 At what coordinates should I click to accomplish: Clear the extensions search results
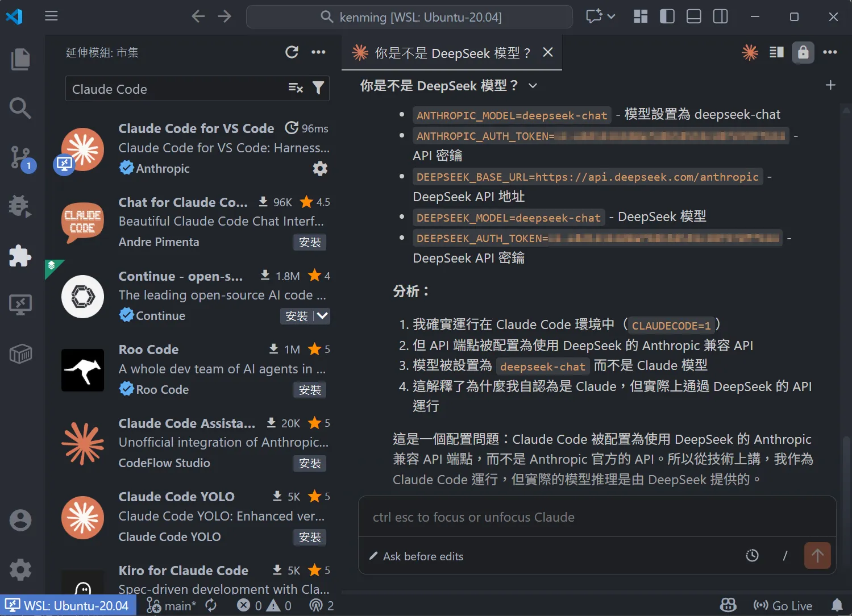click(x=296, y=88)
